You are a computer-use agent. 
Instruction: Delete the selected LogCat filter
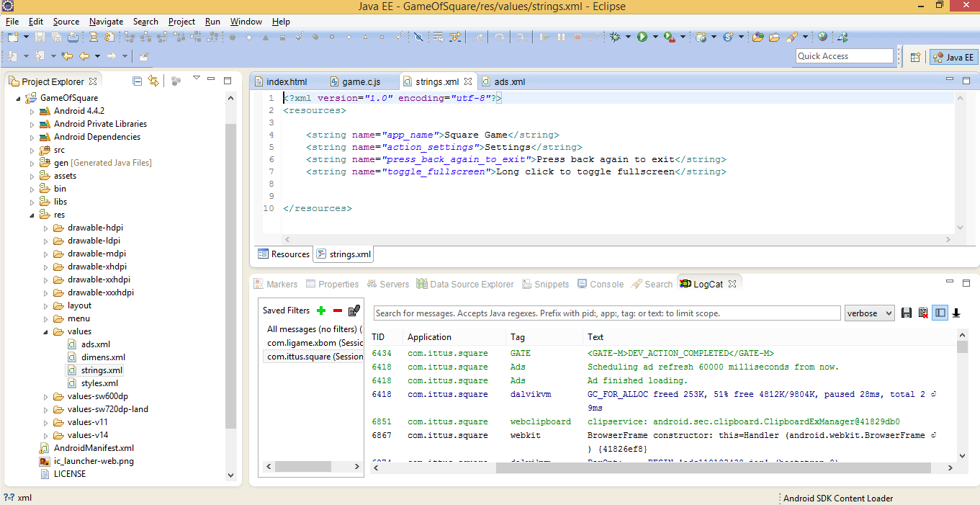[337, 310]
